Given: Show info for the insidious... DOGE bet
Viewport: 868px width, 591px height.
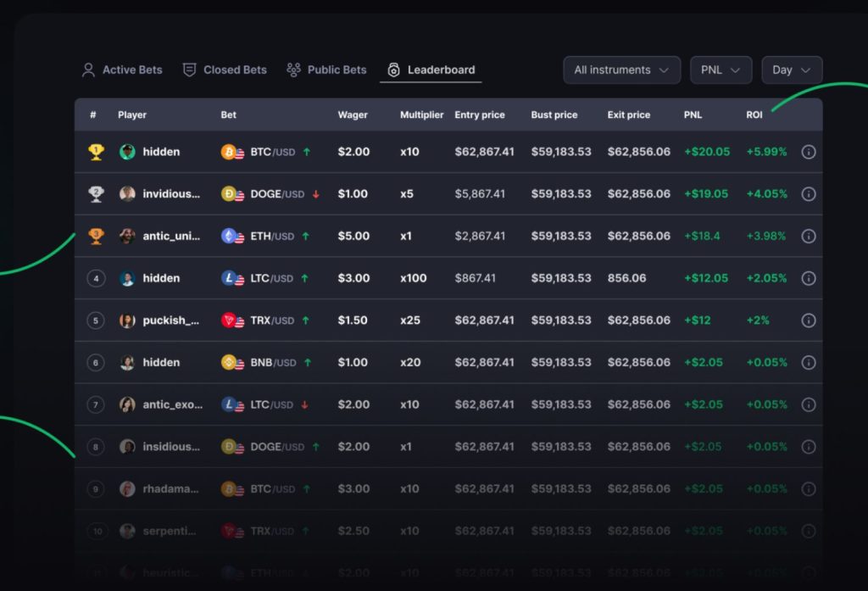Looking at the screenshot, I should tap(808, 447).
